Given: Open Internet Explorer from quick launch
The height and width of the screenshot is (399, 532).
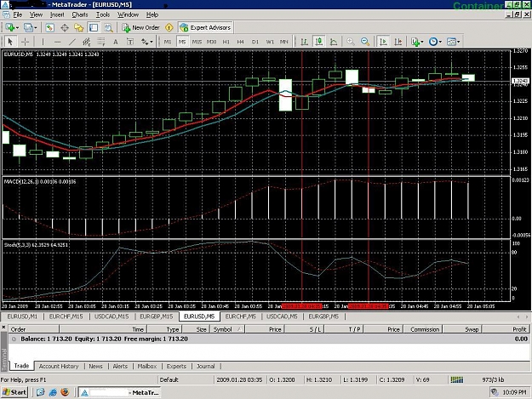Looking at the screenshot, I should click(x=53, y=392).
